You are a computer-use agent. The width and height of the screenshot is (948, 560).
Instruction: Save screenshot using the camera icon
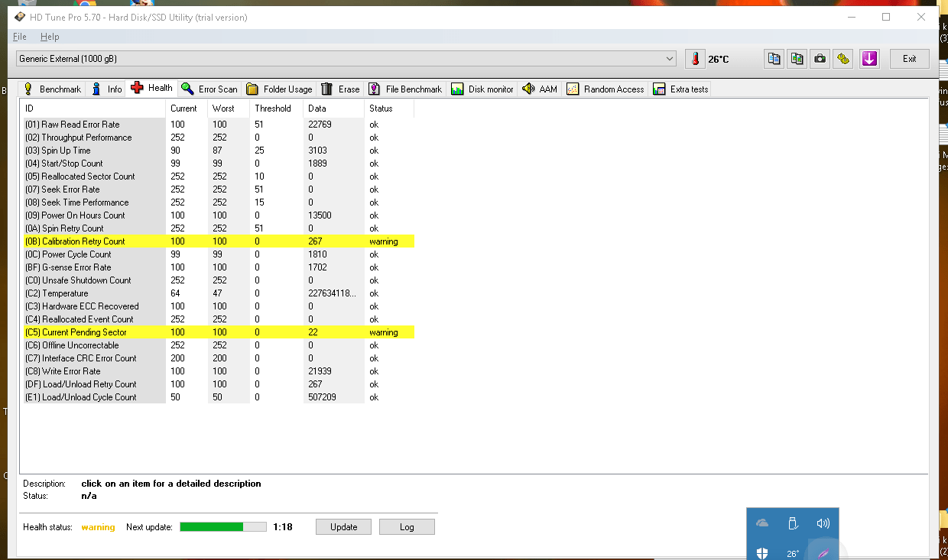tap(820, 59)
